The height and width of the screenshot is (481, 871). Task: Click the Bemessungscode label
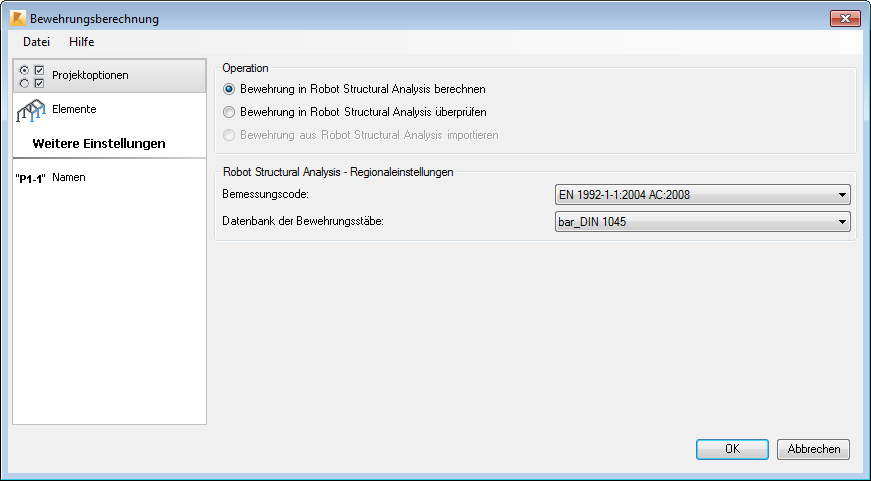[266, 194]
